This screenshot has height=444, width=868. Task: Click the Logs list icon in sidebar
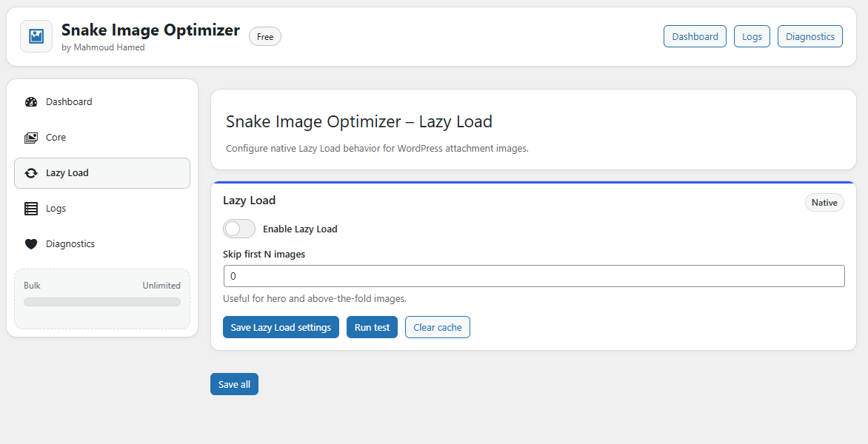31,209
